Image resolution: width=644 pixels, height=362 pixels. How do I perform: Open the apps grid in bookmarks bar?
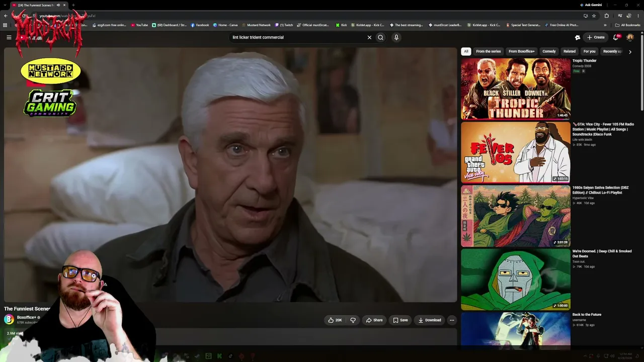(x=5, y=25)
